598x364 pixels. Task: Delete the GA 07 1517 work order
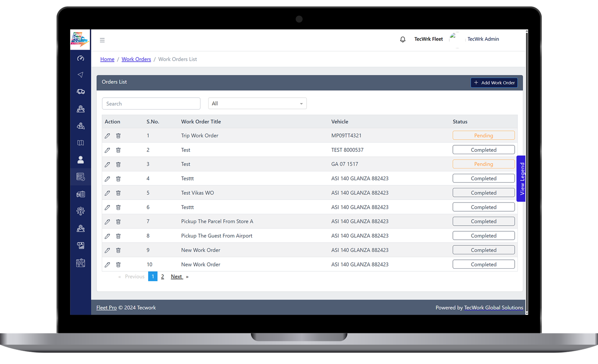click(118, 164)
